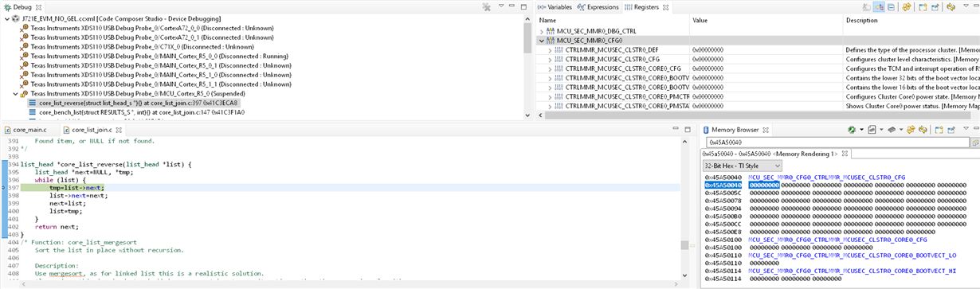Viewport: 980px width, 289px height.
Task: Click the Description column header in Registers
Action: click(x=911, y=20)
